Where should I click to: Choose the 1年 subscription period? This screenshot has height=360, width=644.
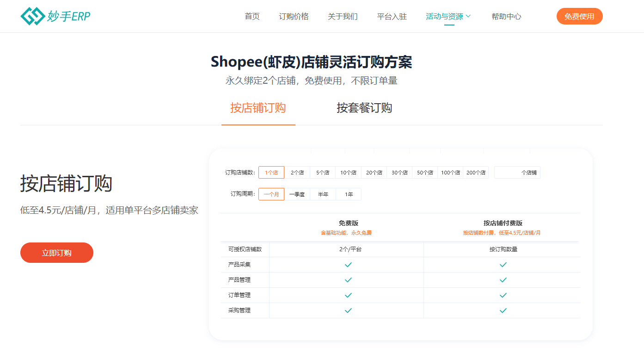(348, 194)
